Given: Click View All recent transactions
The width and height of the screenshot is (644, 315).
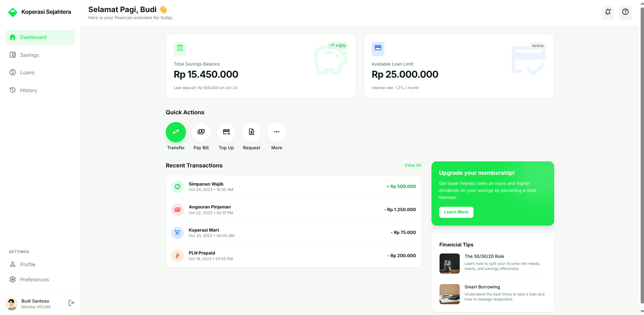Looking at the screenshot, I should coord(413,165).
